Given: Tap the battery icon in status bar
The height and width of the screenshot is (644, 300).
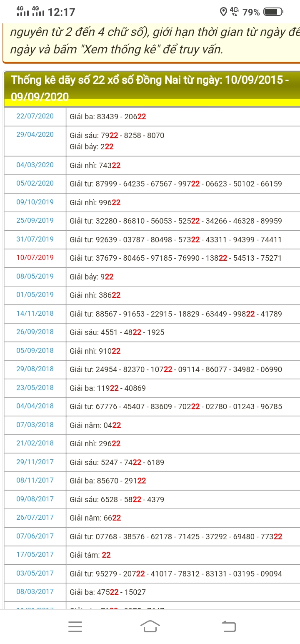Looking at the screenshot, I should (273, 12).
